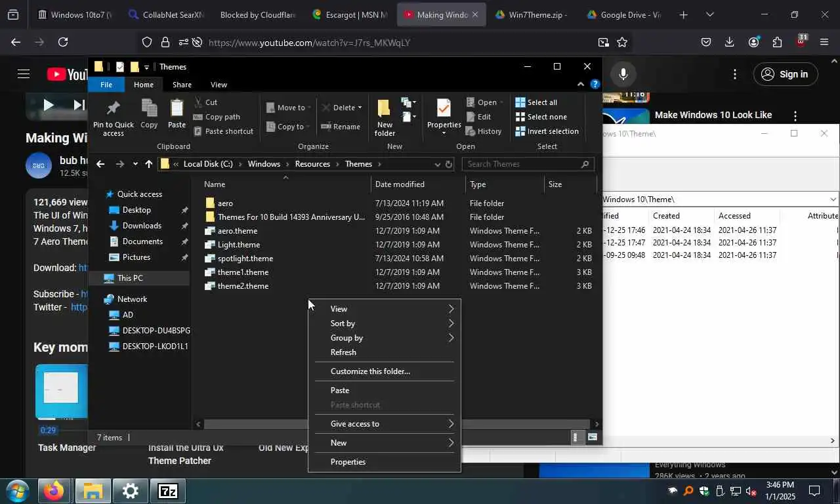Open Firefox downloads arrow icon
Image resolution: width=840 pixels, height=504 pixels.
click(x=729, y=42)
